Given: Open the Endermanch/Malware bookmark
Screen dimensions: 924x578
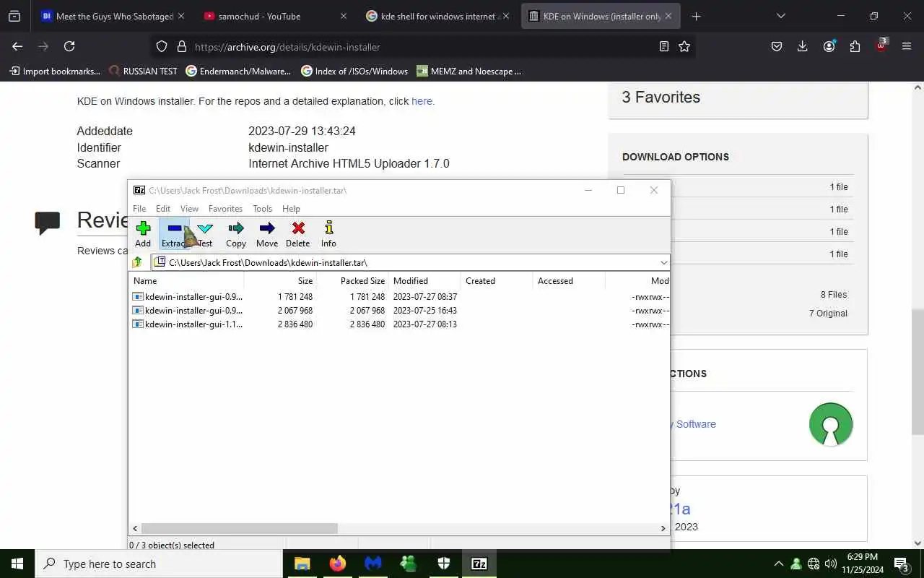Looking at the screenshot, I should [238, 71].
